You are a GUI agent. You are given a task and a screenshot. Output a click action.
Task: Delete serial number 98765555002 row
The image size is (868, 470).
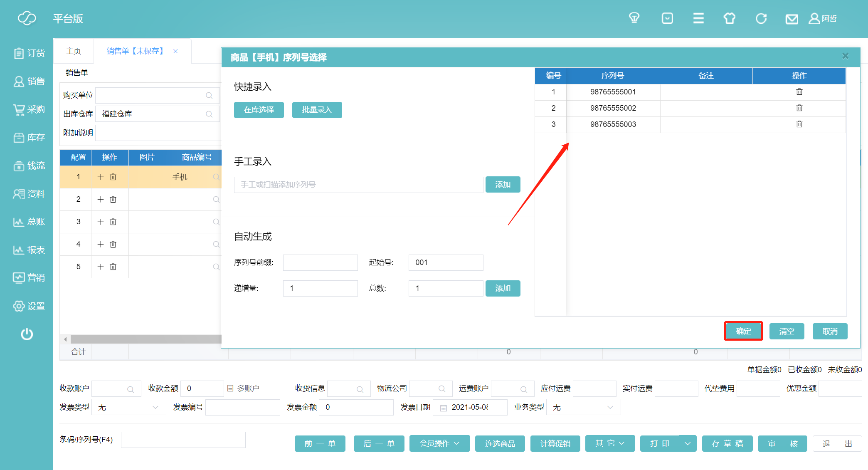799,108
